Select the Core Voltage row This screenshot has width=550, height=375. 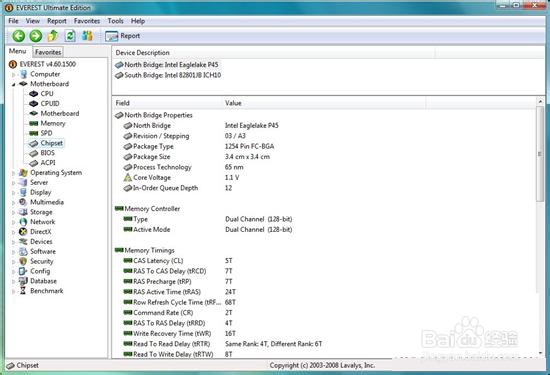(x=181, y=178)
